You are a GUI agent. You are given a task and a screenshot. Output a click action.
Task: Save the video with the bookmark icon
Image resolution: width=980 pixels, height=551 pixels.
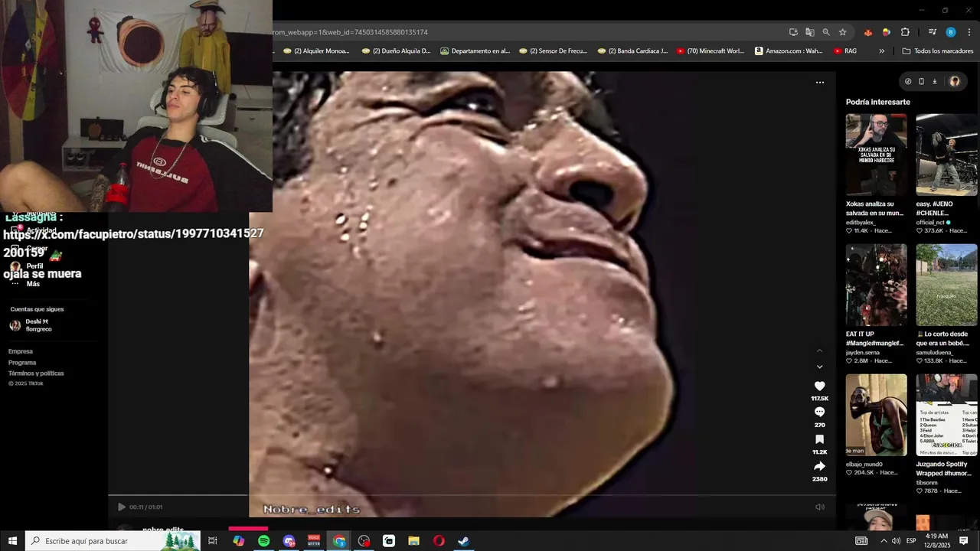(819, 439)
